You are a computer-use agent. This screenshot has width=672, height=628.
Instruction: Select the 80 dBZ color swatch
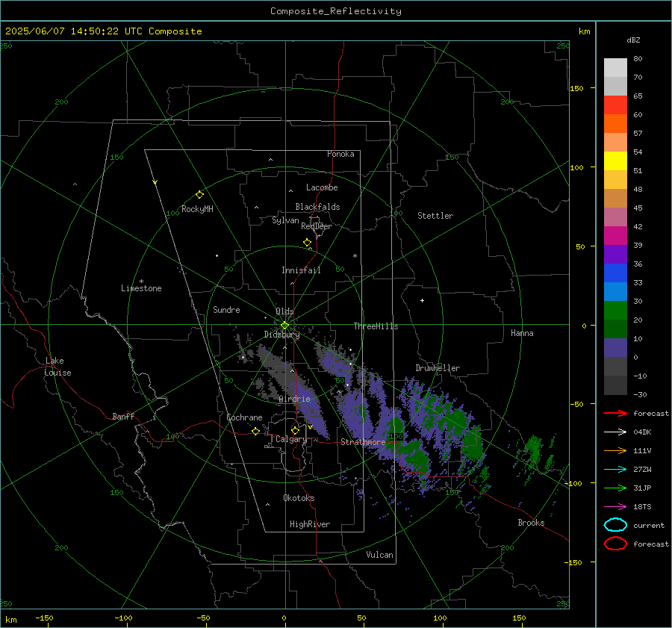point(615,67)
